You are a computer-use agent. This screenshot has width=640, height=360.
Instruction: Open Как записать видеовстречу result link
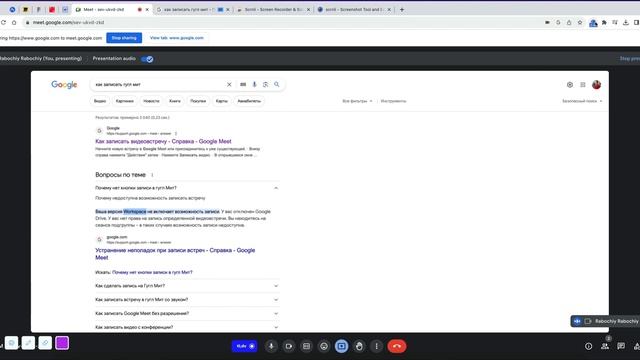point(163,141)
